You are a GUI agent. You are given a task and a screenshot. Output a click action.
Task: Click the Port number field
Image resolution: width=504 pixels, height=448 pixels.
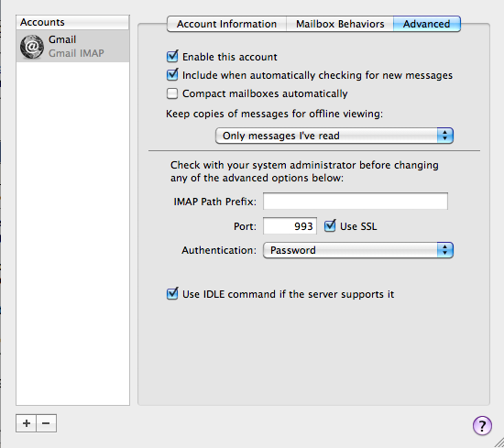click(x=290, y=226)
